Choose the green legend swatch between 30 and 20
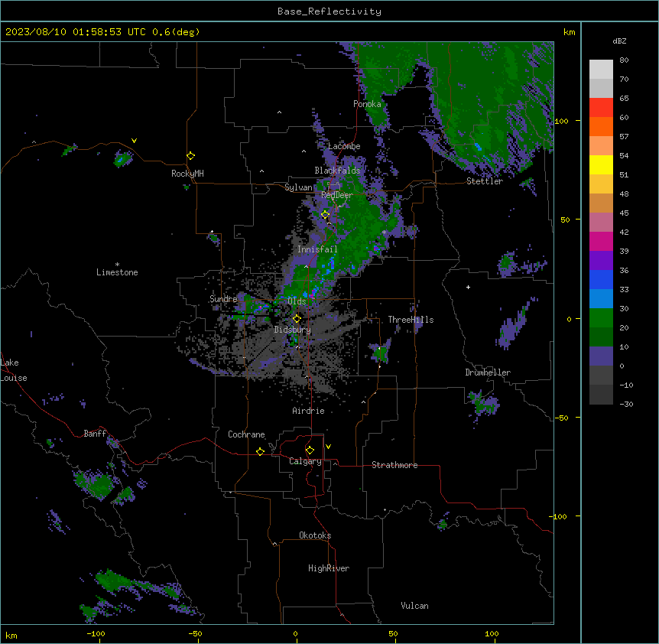Viewport: 659px width, 644px height. 601,318
